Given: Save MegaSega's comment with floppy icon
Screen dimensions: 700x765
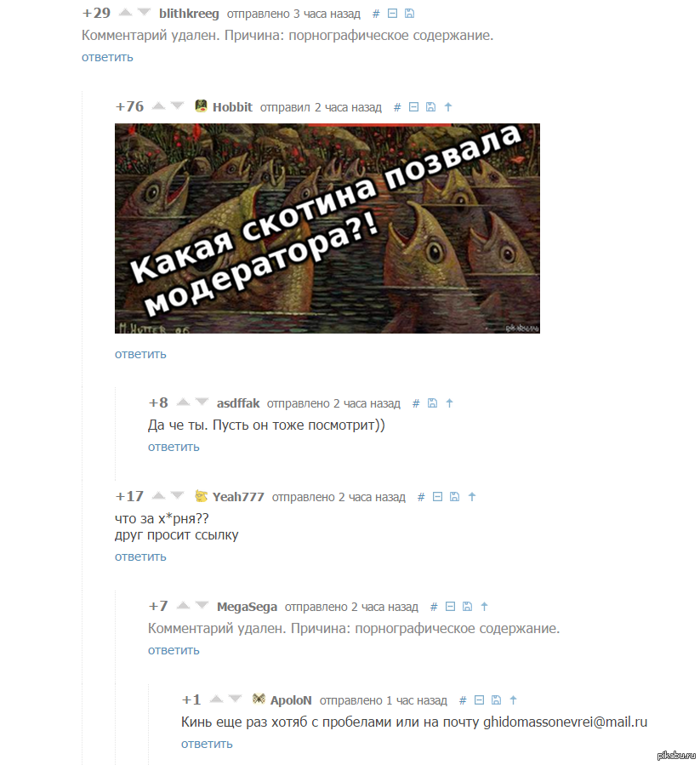Looking at the screenshot, I should tap(467, 607).
